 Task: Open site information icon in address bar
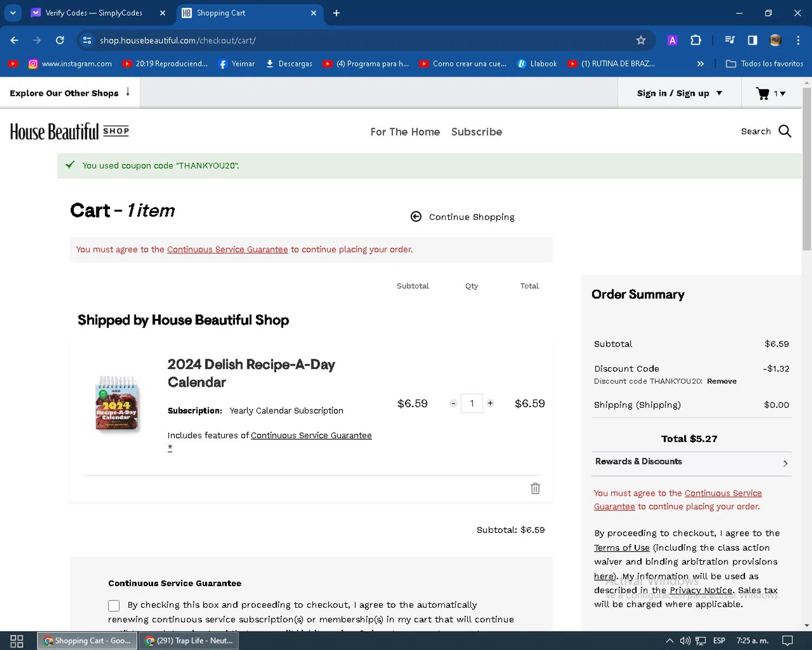[87, 40]
